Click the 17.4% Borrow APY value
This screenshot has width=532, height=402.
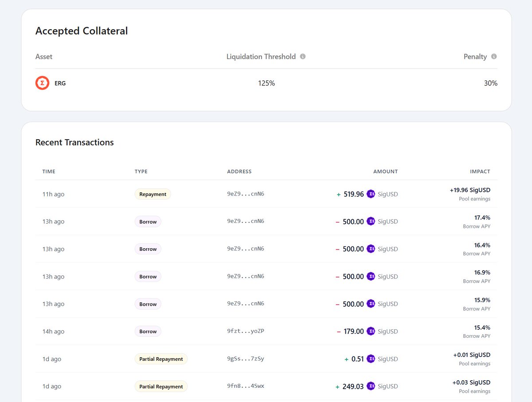[482, 217]
